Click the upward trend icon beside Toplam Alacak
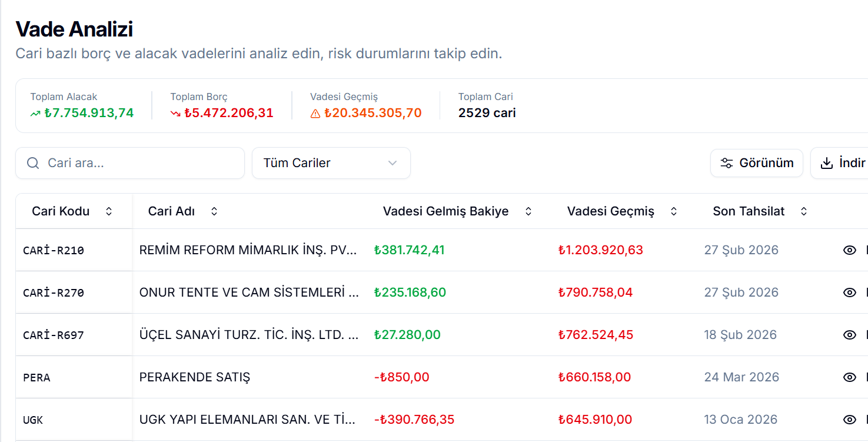The height and width of the screenshot is (442, 868). pyautogui.click(x=34, y=113)
